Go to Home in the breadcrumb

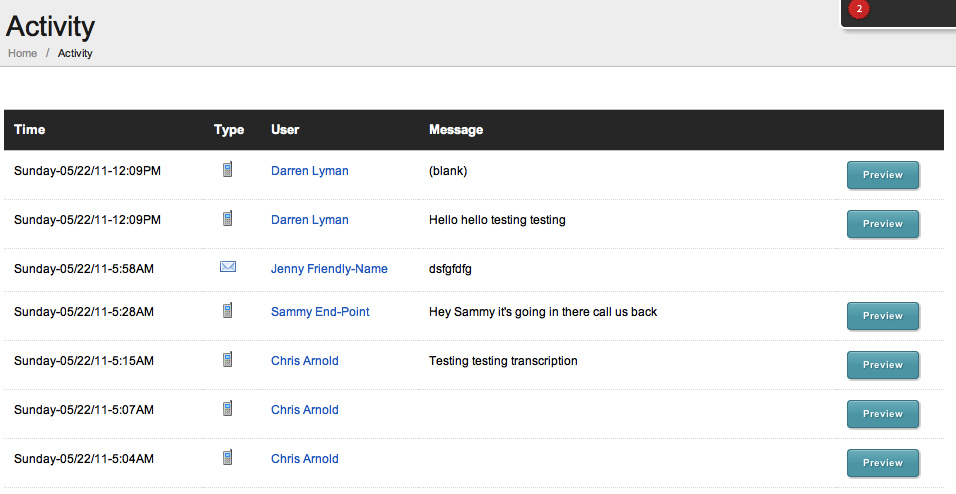(23, 53)
